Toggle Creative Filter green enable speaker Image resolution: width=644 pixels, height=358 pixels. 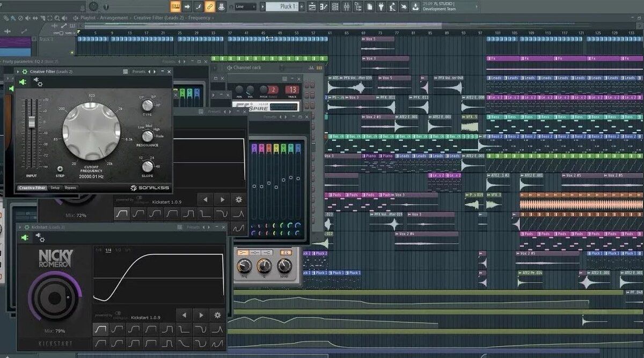(23, 82)
